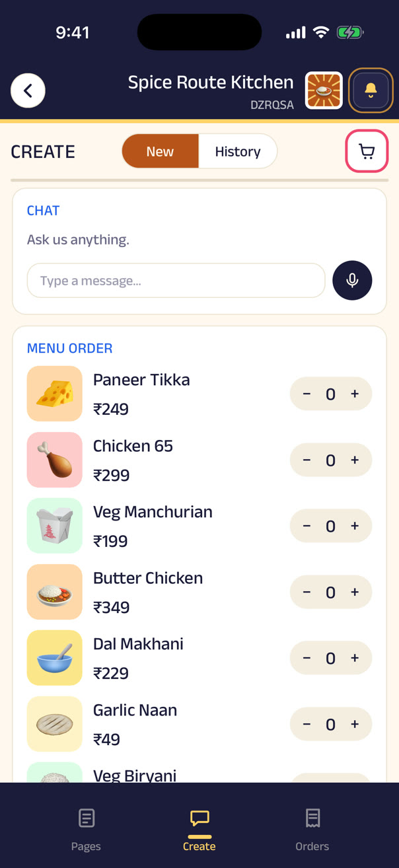
Task: Go back using the arrow button
Action: click(x=28, y=90)
